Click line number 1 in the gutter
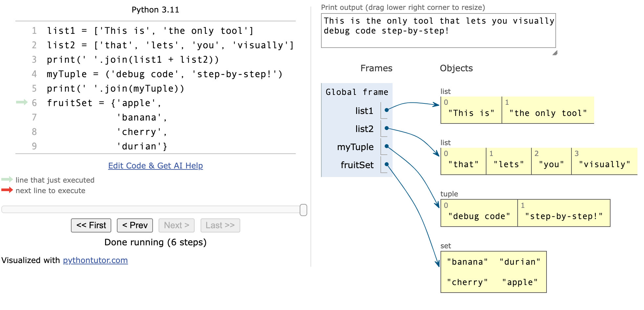 pyautogui.click(x=34, y=31)
